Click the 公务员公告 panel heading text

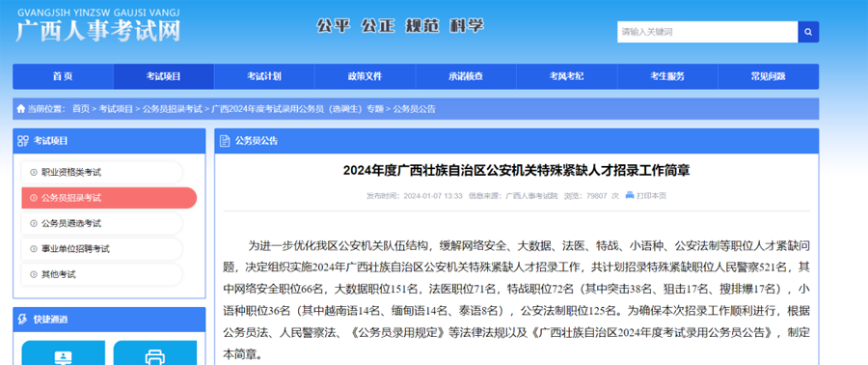(257, 141)
